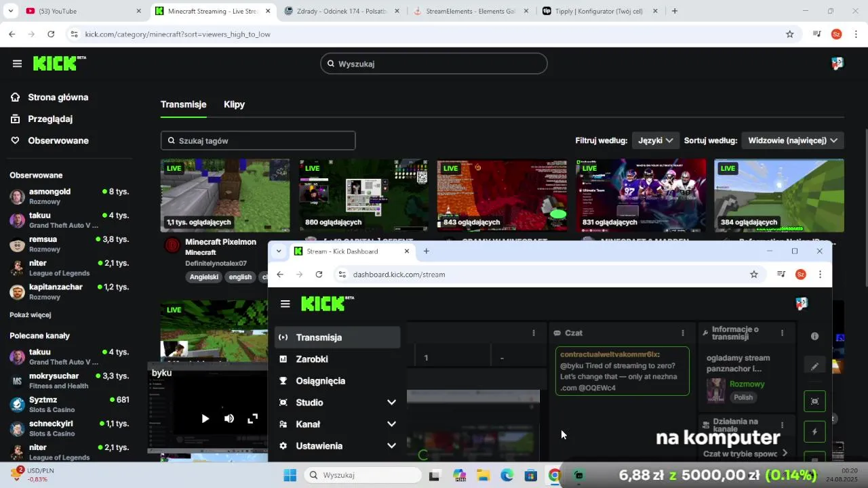Open Syztmz recommended channel
868x488 pixels.
pyautogui.click(x=69, y=404)
